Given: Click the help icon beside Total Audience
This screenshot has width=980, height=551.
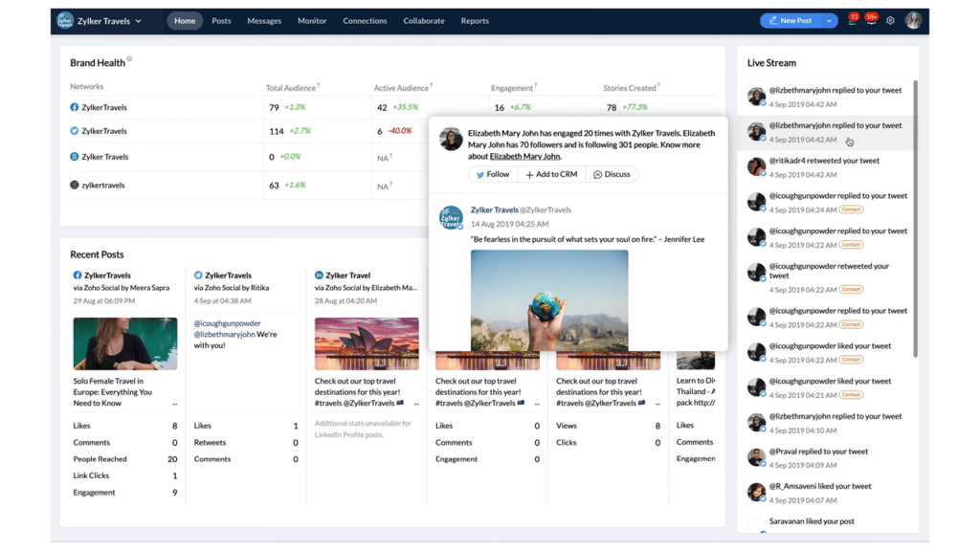Looking at the screenshot, I should point(318,85).
